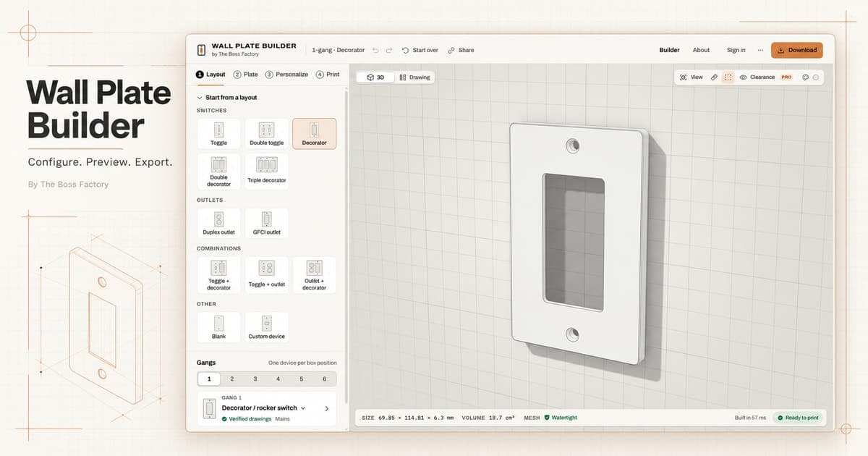The height and width of the screenshot is (456, 868).
Task: Select the Decorator layout tile
Action: click(314, 134)
